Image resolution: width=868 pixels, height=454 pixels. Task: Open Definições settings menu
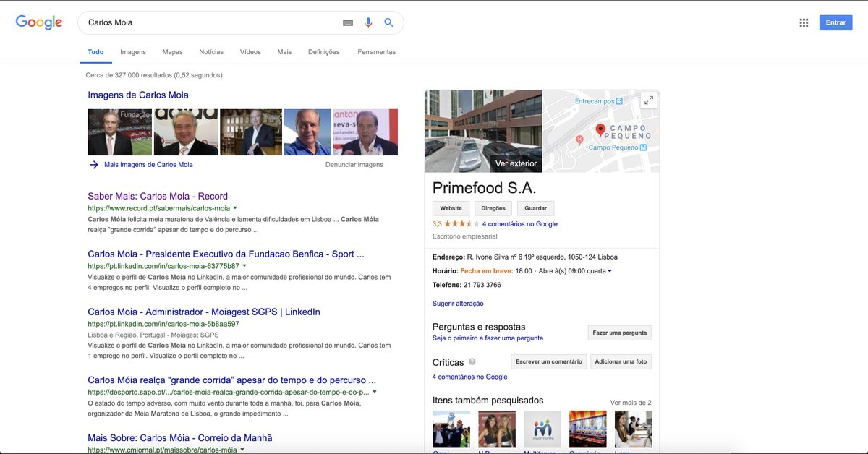coord(323,52)
